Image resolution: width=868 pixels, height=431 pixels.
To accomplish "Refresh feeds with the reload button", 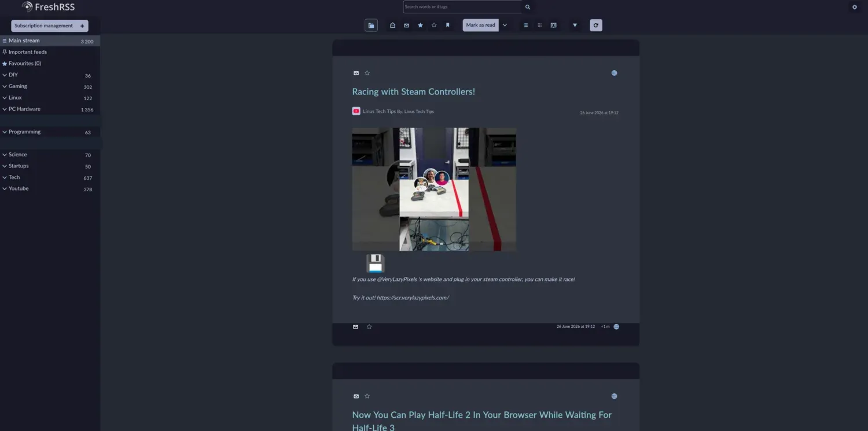I will [x=596, y=25].
